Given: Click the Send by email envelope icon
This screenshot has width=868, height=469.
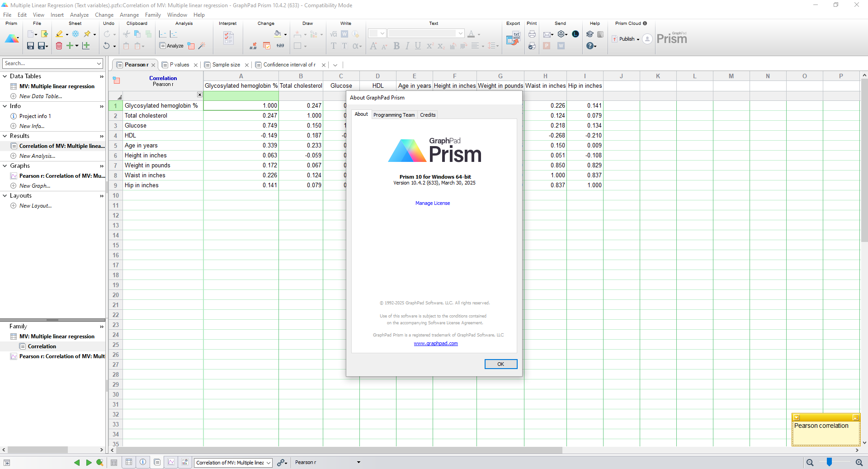Looking at the screenshot, I should click(x=547, y=34).
